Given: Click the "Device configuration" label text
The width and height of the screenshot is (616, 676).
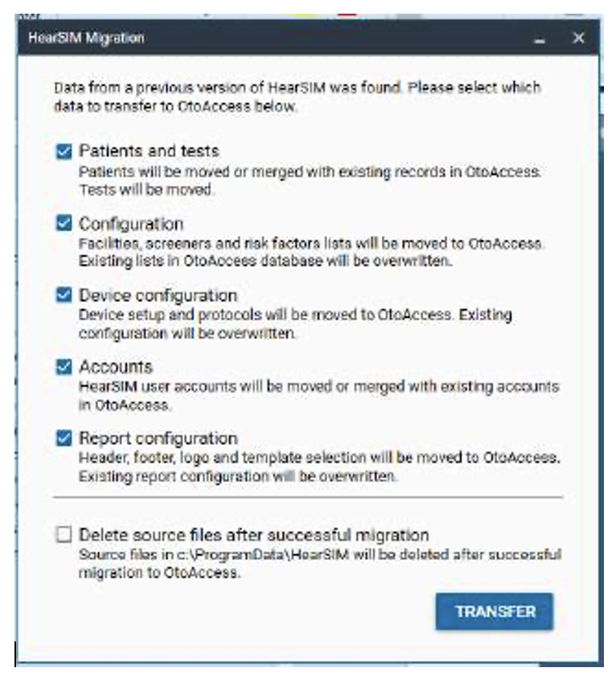Looking at the screenshot, I should pyautogui.click(x=158, y=295).
